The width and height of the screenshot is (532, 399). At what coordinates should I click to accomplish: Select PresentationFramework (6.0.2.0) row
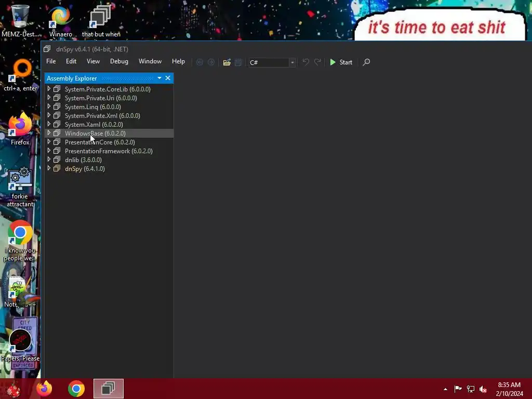(x=109, y=151)
